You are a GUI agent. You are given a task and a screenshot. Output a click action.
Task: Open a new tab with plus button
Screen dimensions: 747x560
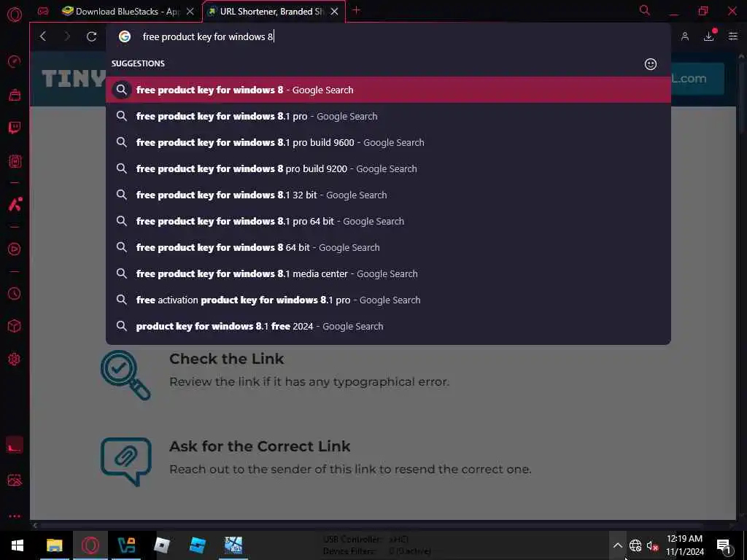(x=356, y=10)
